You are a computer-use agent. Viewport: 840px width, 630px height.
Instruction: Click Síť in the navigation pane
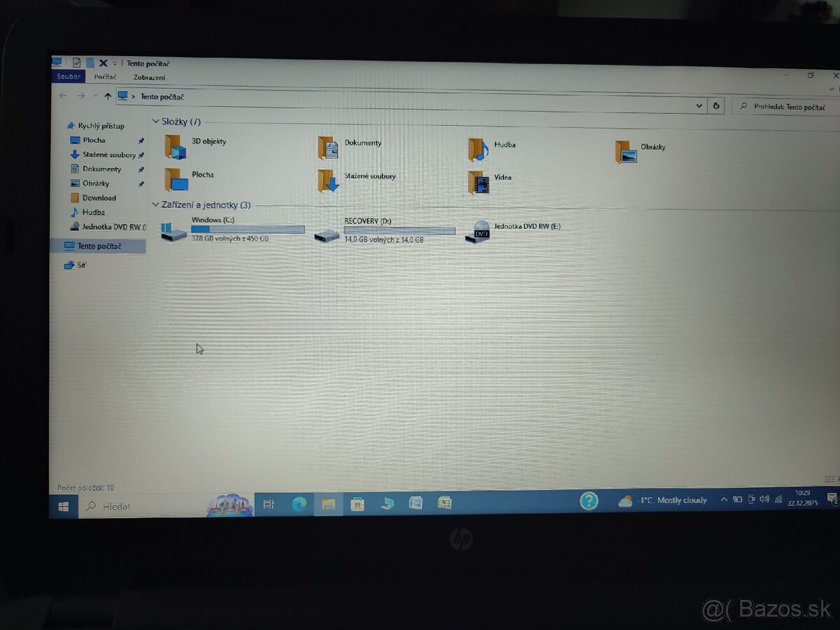(x=76, y=265)
